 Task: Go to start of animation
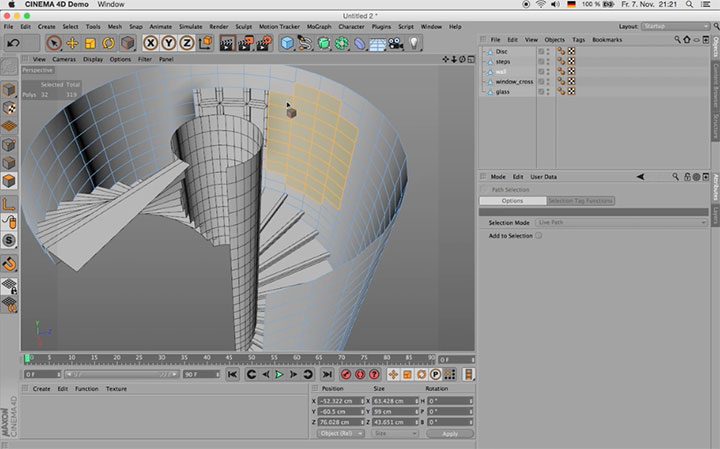coord(232,375)
